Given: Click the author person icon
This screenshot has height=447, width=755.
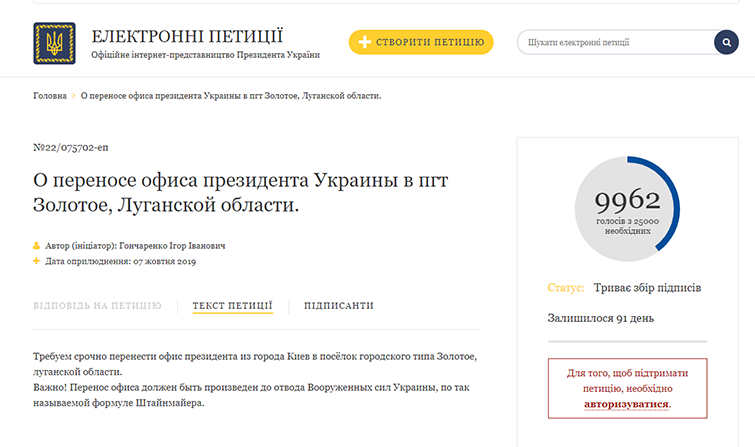Looking at the screenshot, I should tap(37, 244).
